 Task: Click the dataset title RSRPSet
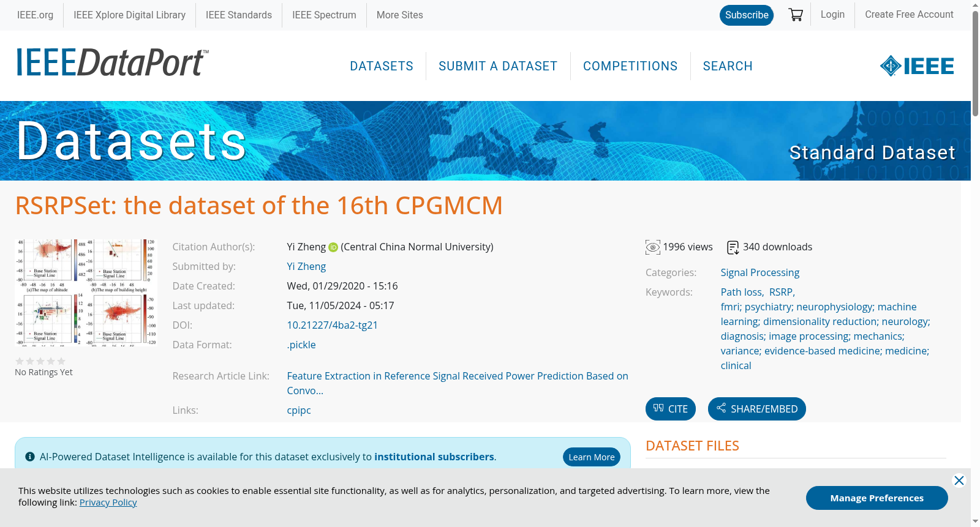(x=259, y=206)
